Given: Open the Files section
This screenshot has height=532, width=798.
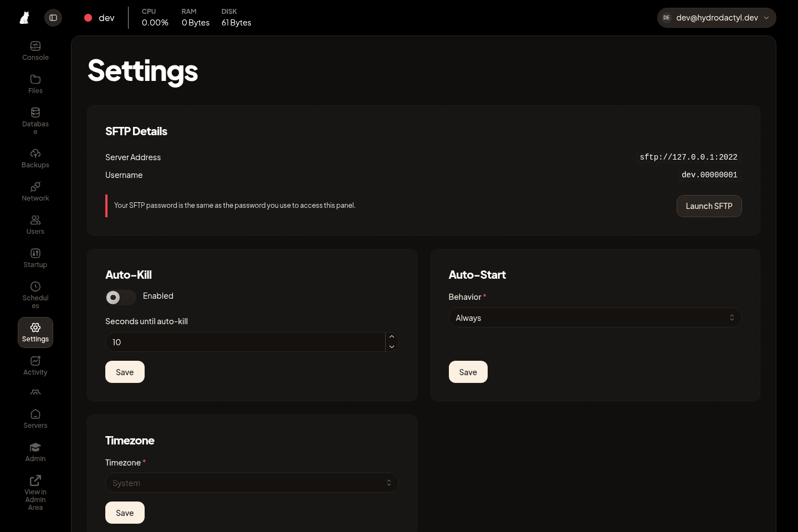Looking at the screenshot, I should (35, 84).
